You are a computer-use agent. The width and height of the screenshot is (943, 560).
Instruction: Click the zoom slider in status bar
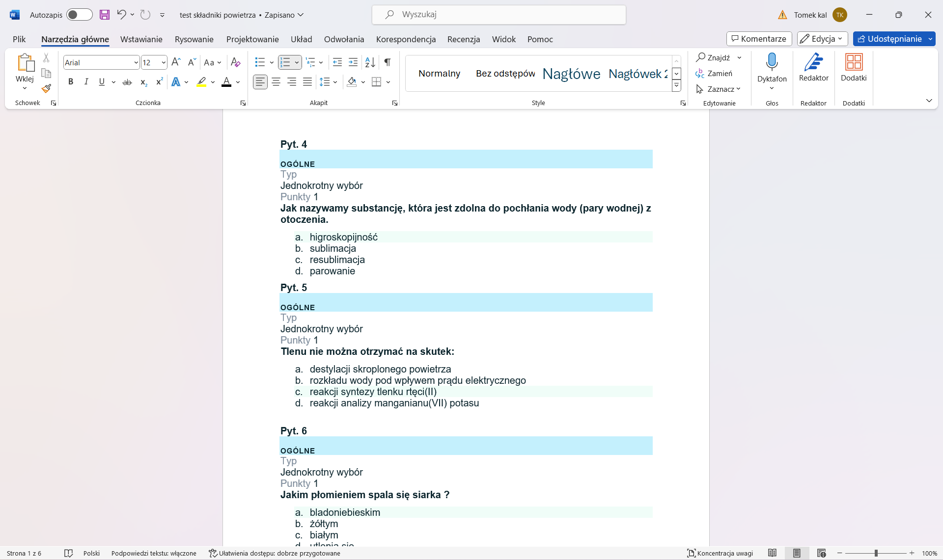pyautogui.click(x=876, y=553)
